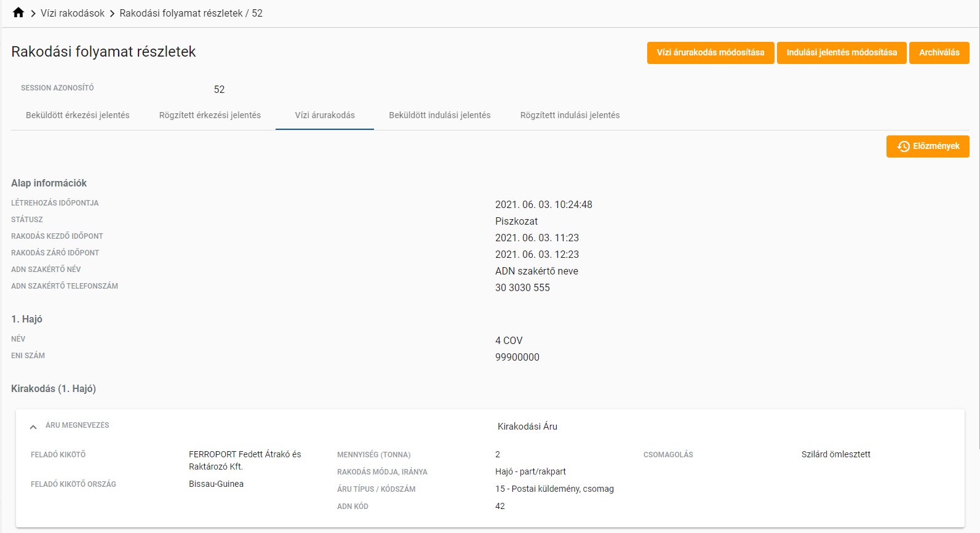Click the Kirakodási Áru card title
This screenshot has width=980, height=533.
pyautogui.click(x=527, y=427)
